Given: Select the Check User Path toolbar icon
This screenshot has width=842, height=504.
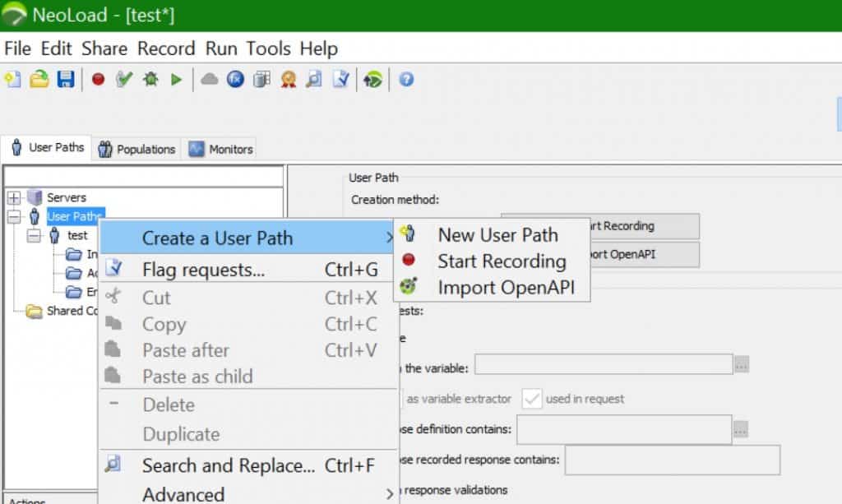Looking at the screenshot, I should [124, 79].
